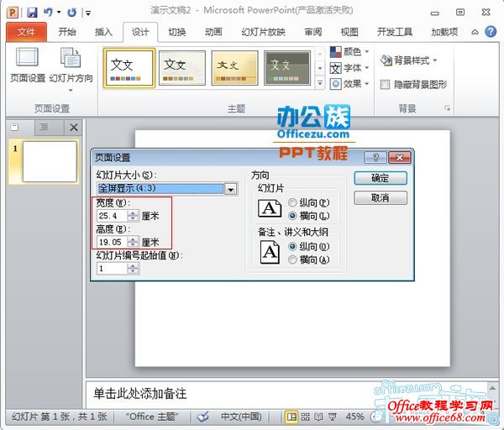Switch to the 幻灯片放映 ribbon tab

[x=263, y=32]
